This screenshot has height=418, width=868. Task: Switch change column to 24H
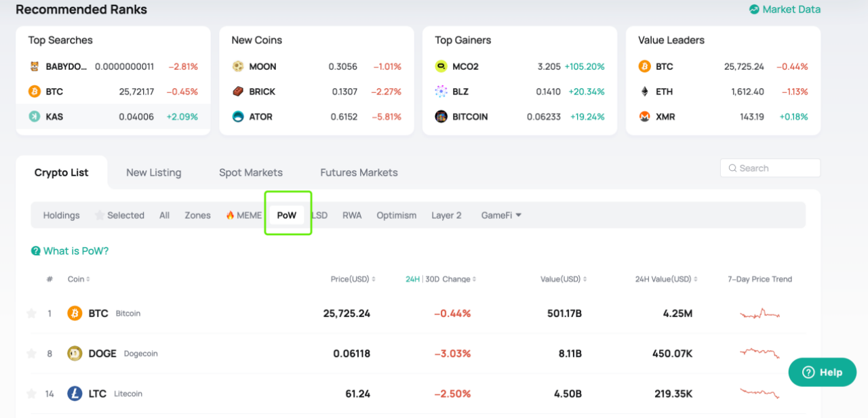pos(412,279)
